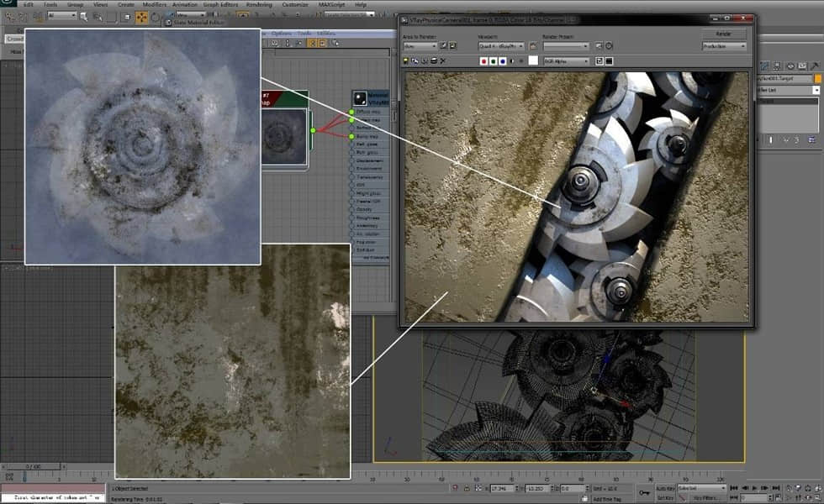824x504 pixels.
Task: Click the Auto Region Selected icon
Action: coord(452,46)
